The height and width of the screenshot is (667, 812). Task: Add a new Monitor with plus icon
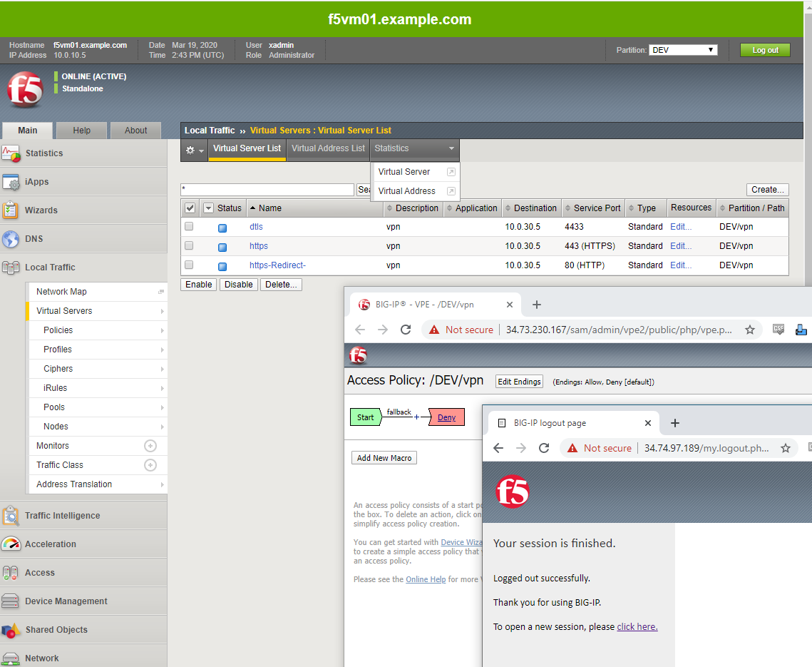click(150, 446)
